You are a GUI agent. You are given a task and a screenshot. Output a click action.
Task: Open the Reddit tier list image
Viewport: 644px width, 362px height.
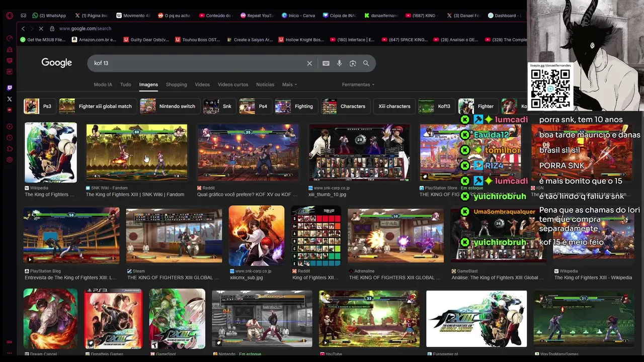[x=316, y=235]
